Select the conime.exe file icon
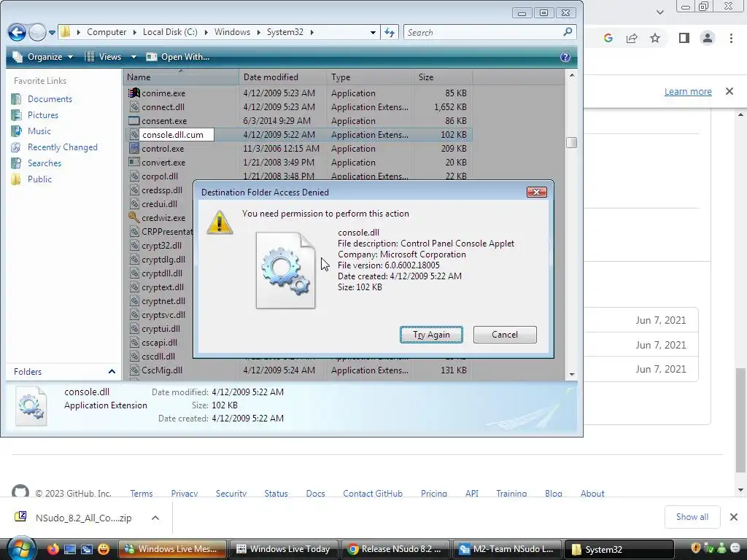Image resolution: width=747 pixels, height=560 pixels. 134,93
